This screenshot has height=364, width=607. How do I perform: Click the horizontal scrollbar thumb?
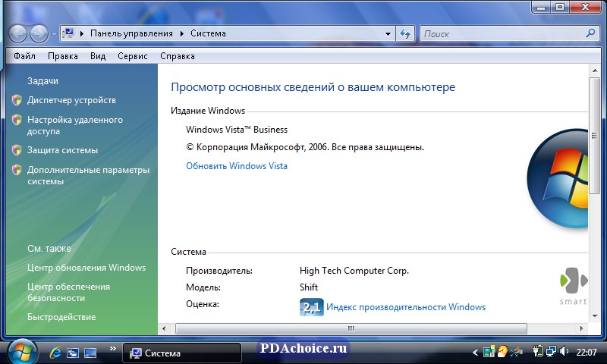click(x=351, y=328)
